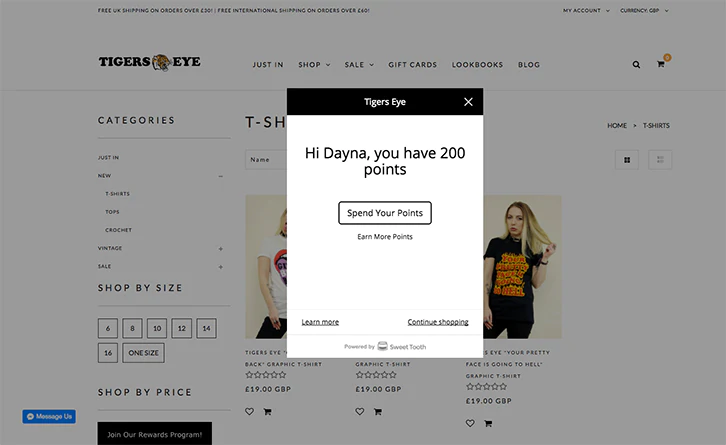Open the SALE navigation dropdown

[x=359, y=65]
